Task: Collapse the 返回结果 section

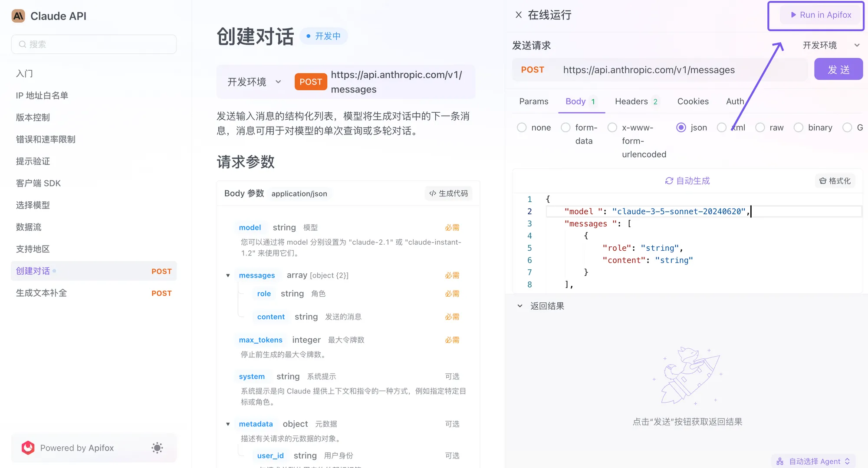Action: pos(520,306)
